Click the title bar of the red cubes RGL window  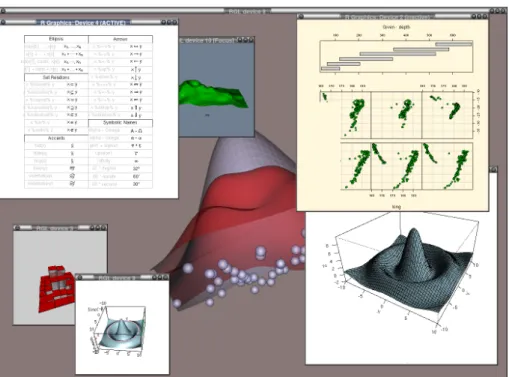pyautogui.click(x=55, y=228)
